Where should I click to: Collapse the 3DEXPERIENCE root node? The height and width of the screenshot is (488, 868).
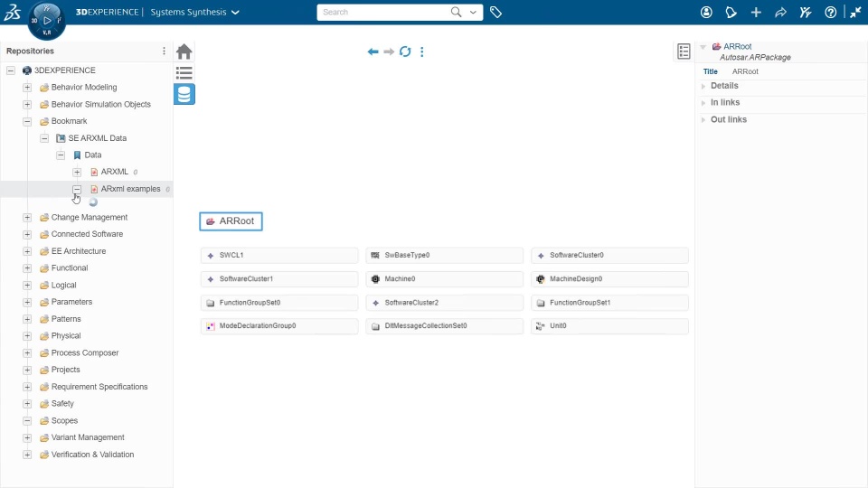pos(11,70)
